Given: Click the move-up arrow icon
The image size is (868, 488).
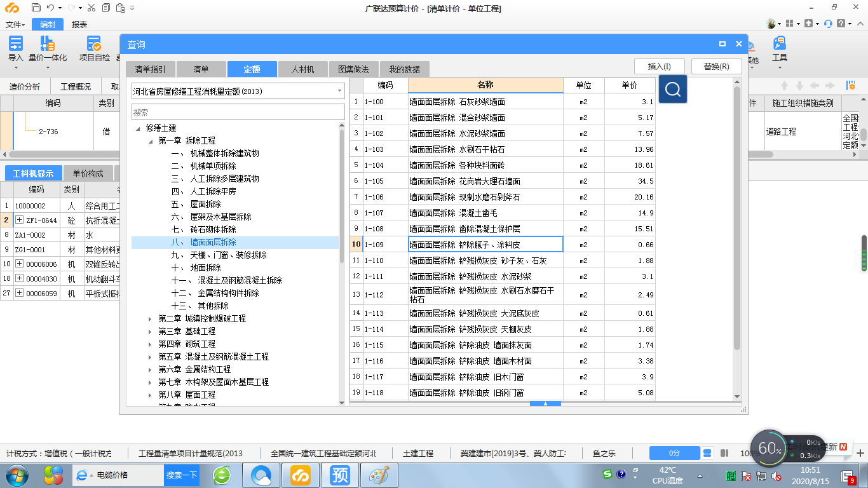Looking at the screenshot, I should point(784,86).
